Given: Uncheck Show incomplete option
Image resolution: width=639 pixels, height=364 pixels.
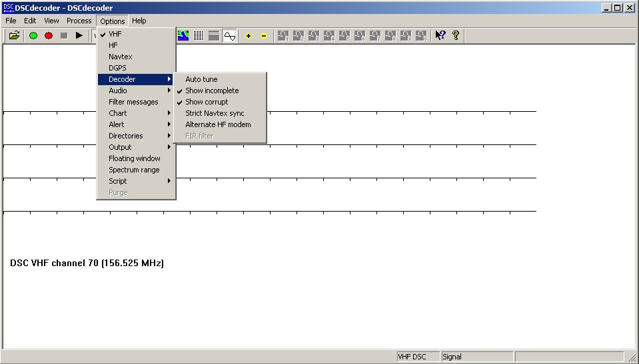Looking at the screenshot, I should [x=220, y=91].
